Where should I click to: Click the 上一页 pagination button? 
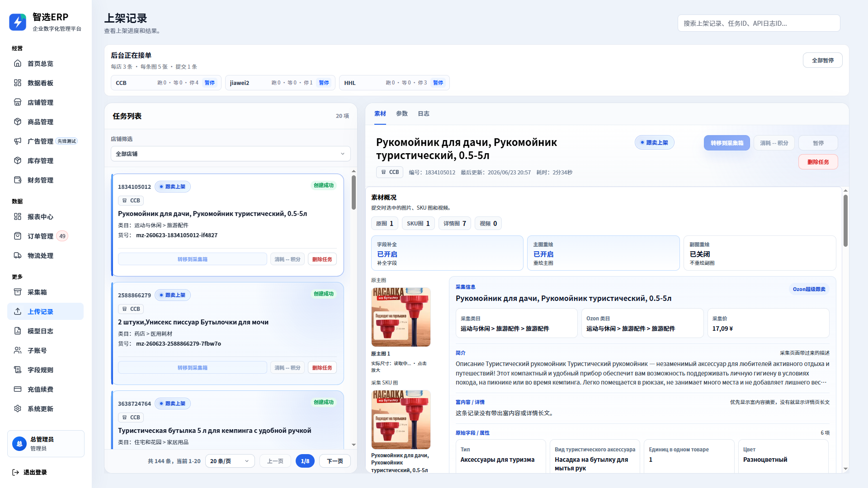coord(275,461)
